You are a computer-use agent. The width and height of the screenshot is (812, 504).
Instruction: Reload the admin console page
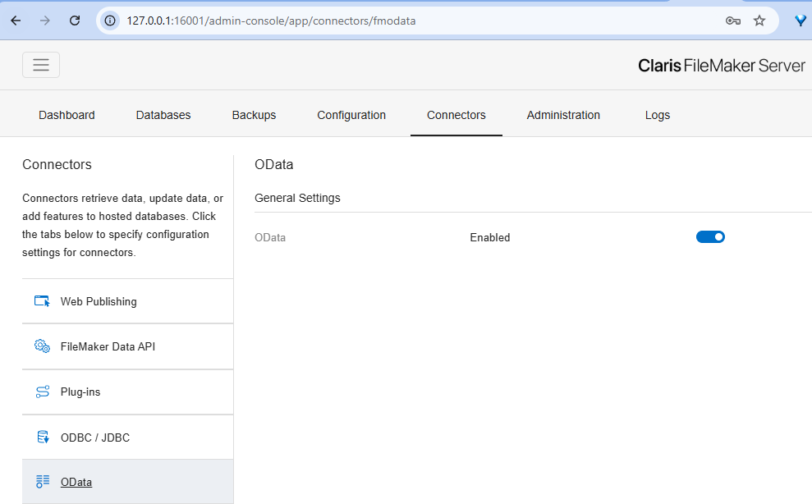point(75,21)
